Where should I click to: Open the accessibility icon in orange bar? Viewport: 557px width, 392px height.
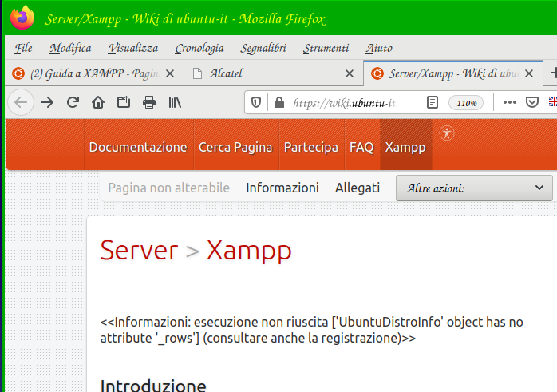[447, 133]
